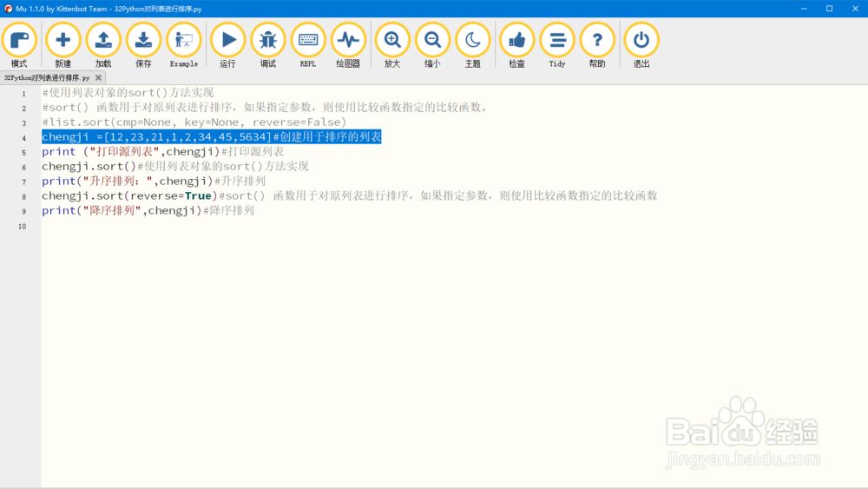Zoom out with 缩小

(x=432, y=45)
